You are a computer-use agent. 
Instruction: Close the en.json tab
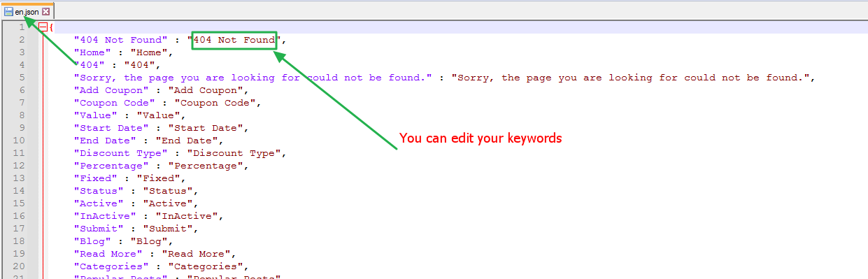pos(46,12)
